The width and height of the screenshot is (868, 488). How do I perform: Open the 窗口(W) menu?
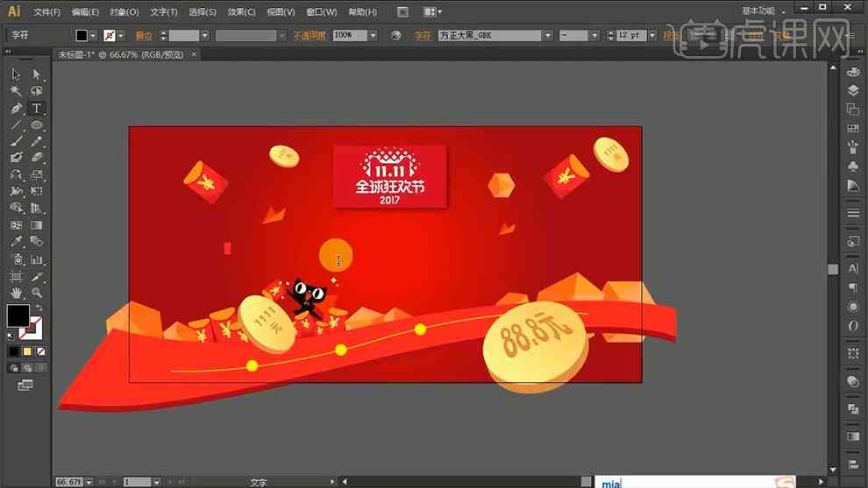[x=322, y=11]
